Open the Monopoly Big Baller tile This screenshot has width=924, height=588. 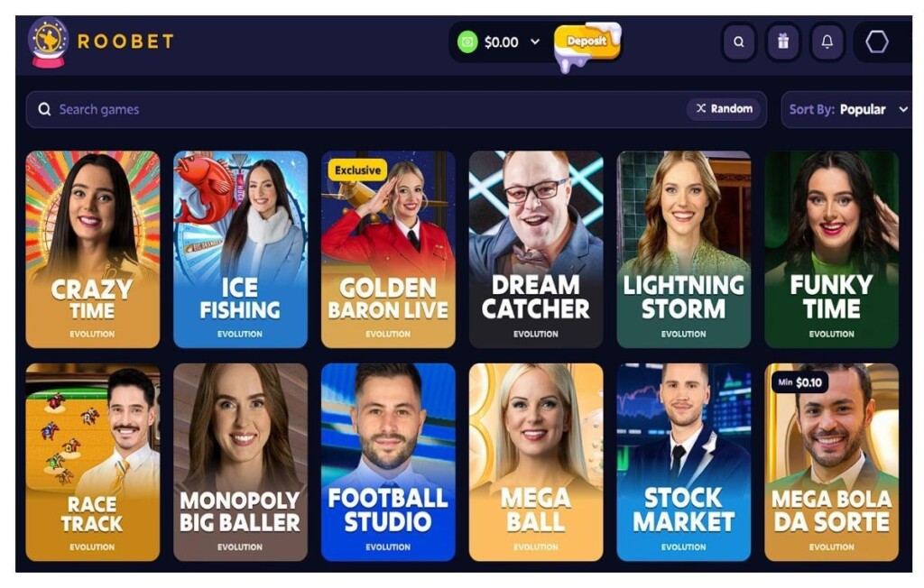click(x=240, y=462)
